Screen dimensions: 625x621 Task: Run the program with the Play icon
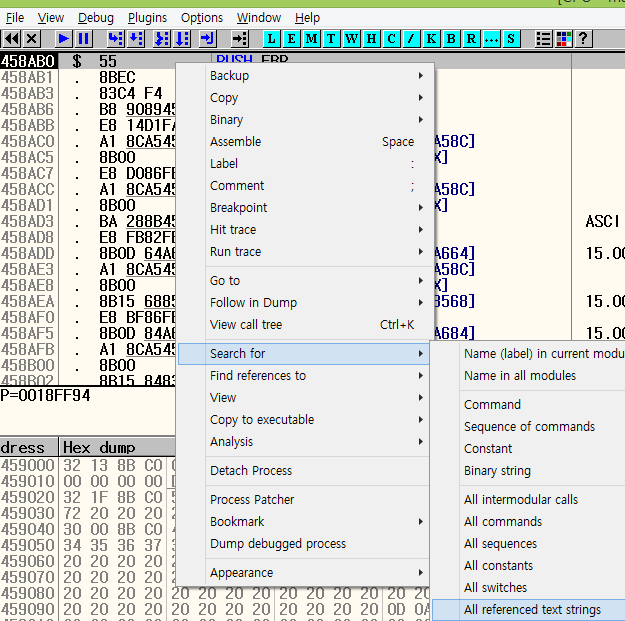point(63,39)
